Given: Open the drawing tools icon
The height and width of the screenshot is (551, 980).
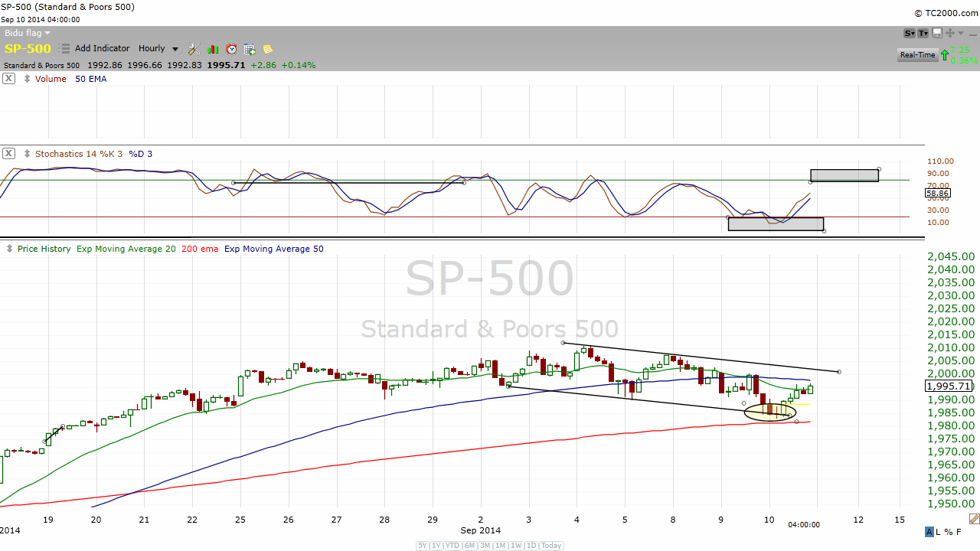Looking at the screenshot, I should (194, 49).
